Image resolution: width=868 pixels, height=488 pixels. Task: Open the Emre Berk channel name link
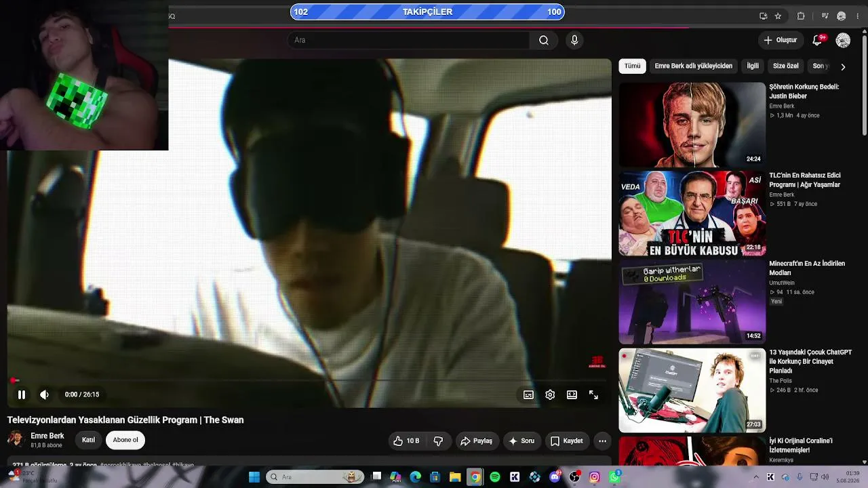click(47, 436)
